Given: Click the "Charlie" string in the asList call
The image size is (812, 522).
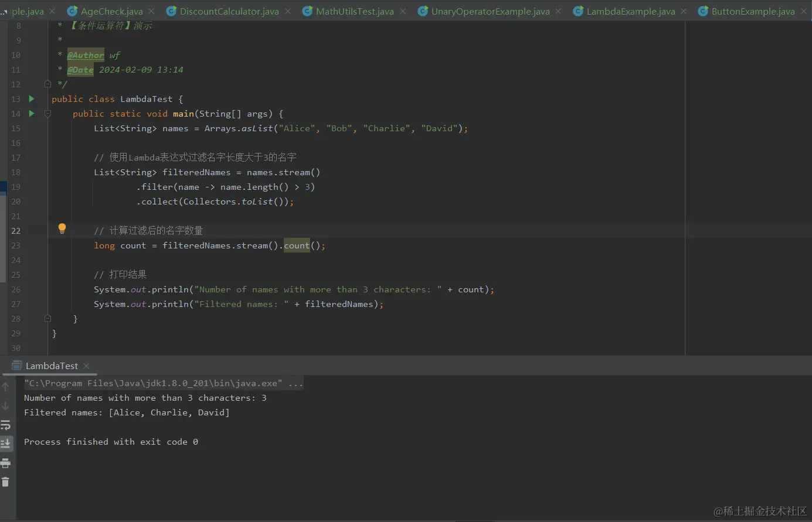Looking at the screenshot, I should pyautogui.click(x=387, y=128).
